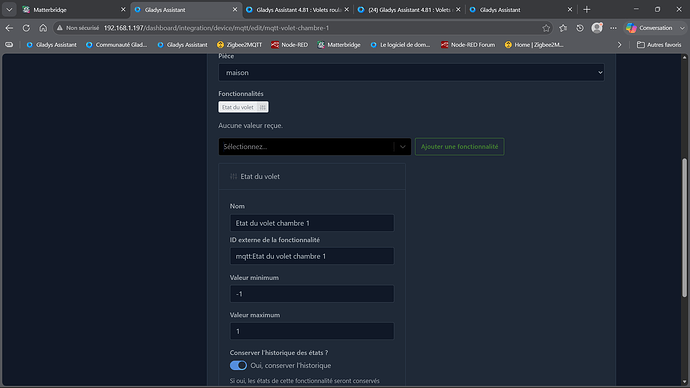Click drag handle in Etat du volet card header
This screenshot has height=388, width=690.
click(234, 176)
